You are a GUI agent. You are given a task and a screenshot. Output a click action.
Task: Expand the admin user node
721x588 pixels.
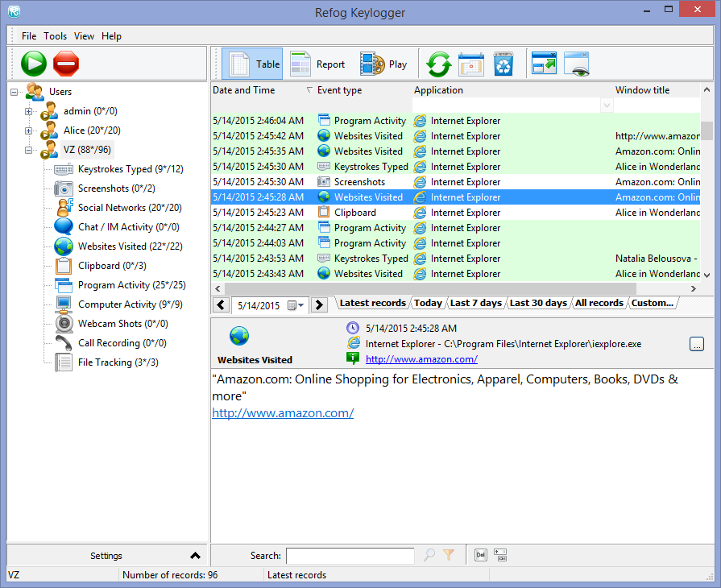[x=28, y=111]
